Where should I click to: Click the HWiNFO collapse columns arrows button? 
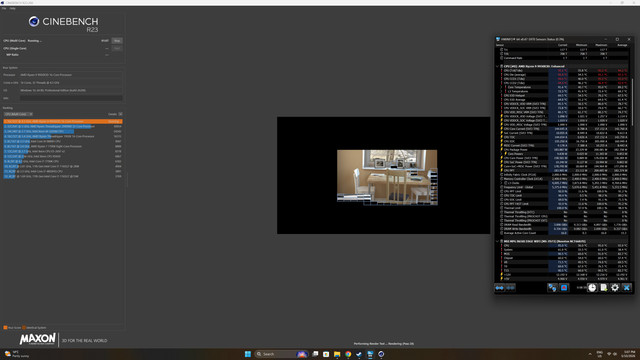coord(510,288)
